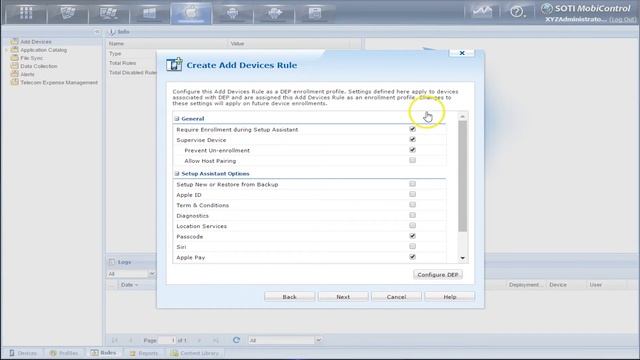Collapse the Setup Assistant Options section
This screenshot has width=640, height=360.
click(x=177, y=173)
